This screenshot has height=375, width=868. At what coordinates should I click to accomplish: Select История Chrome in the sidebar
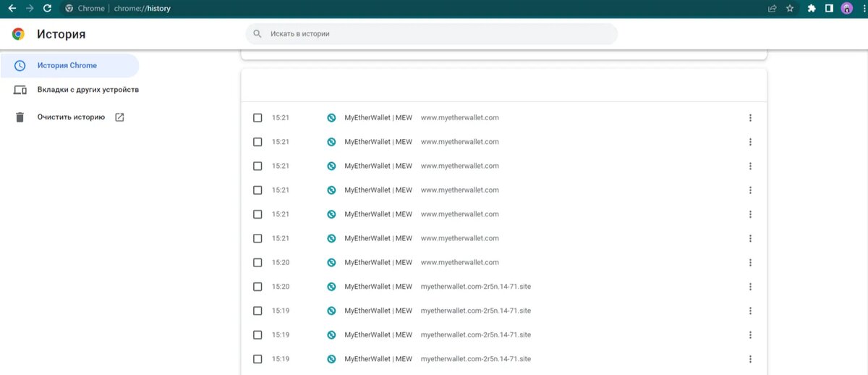69,65
